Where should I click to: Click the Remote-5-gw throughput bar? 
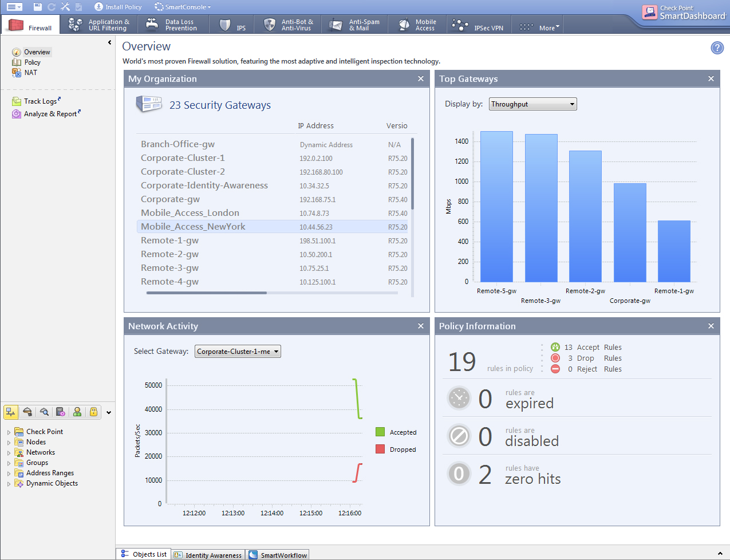(x=496, y=207)
